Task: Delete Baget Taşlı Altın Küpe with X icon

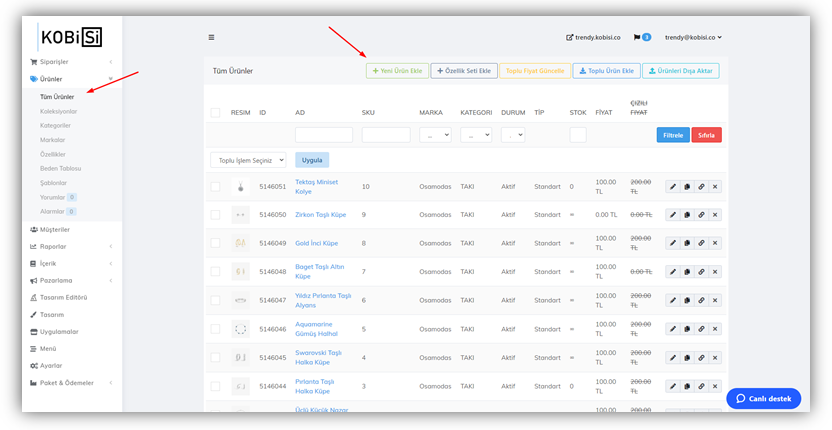Action: pos(715,272)
